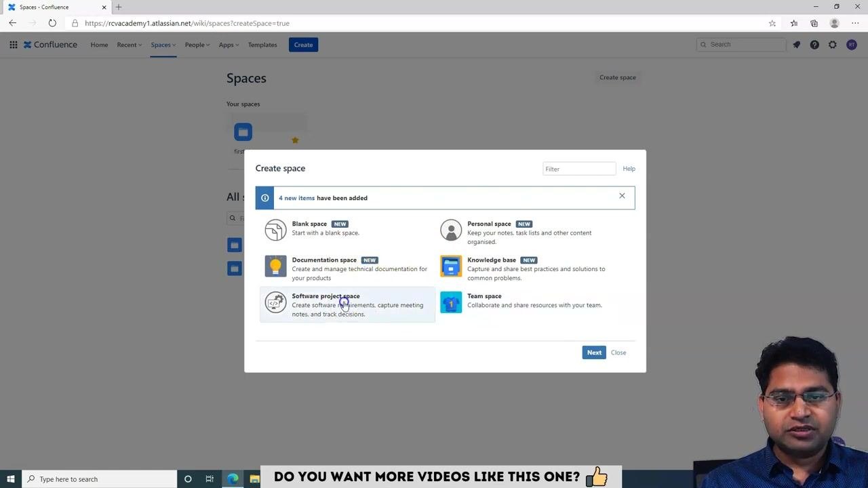
Task: Select the 'Knowledge base' title text
Action: pos(492,260)
